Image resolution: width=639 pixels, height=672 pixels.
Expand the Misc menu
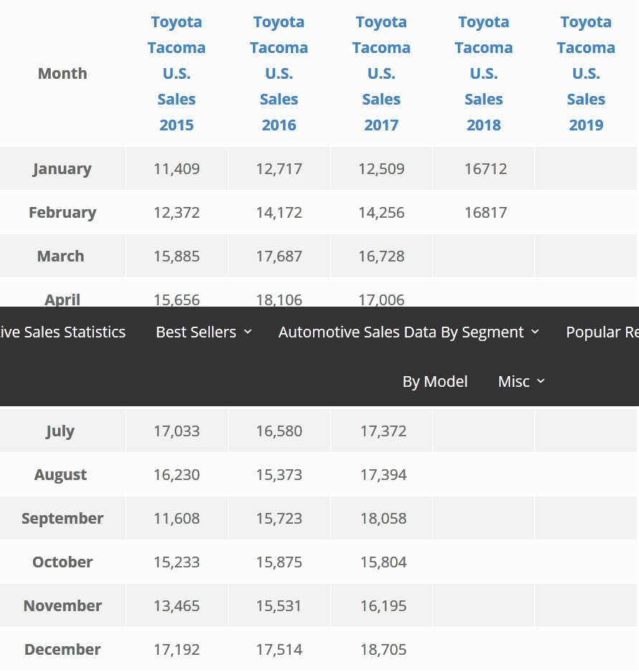(x=521, y=381)
